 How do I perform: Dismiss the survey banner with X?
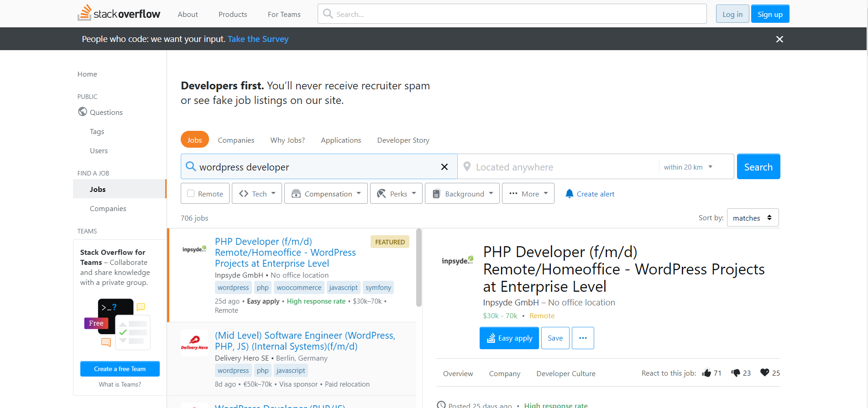pyautogui.click(x=779, y=39)
